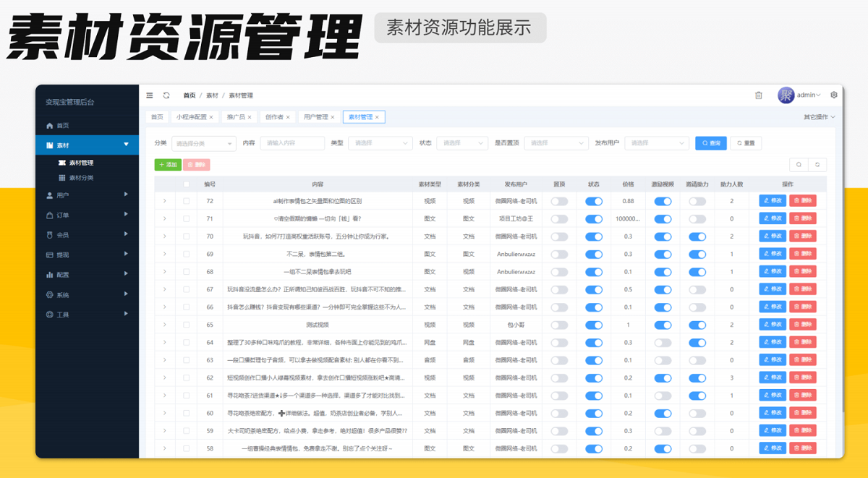Toggle 置顶 switch for row 72
Viewport: 868px width, 478px height.
559,201
